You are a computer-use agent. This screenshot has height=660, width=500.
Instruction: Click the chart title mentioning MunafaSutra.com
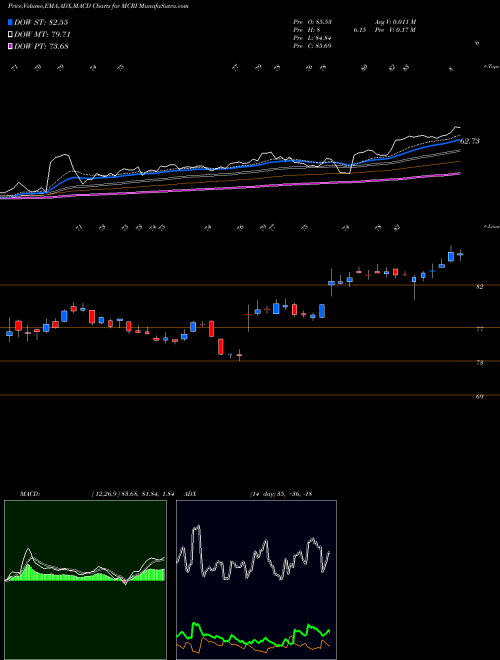tap(98, 6)
